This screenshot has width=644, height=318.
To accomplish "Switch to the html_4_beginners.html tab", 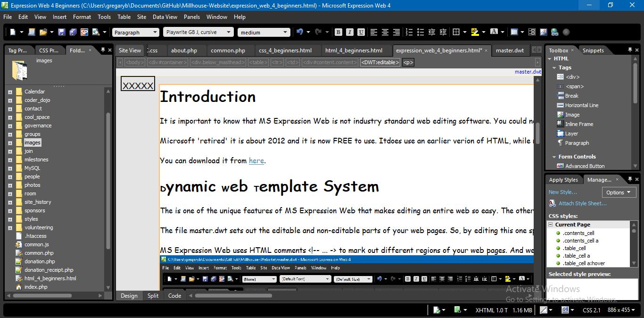I will click(354, 50).
